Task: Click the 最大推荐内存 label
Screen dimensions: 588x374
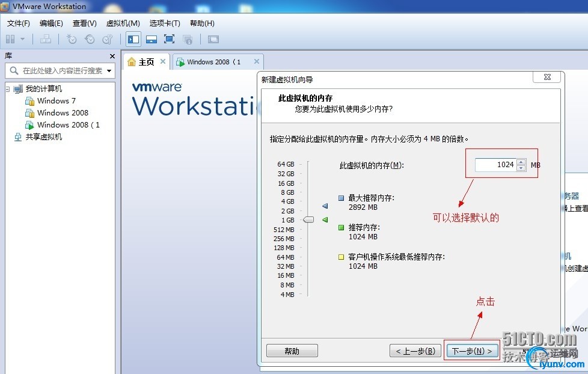Action: click(x=371, y=198)
